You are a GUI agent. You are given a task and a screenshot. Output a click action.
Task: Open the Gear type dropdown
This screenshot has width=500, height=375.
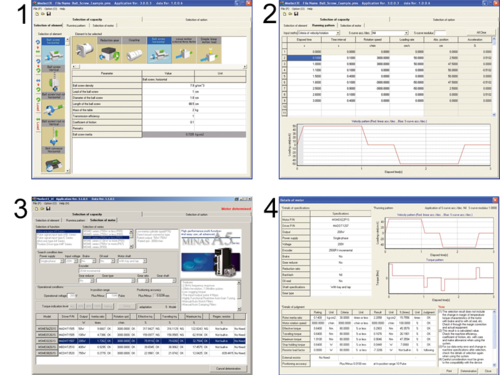point(133,281)
